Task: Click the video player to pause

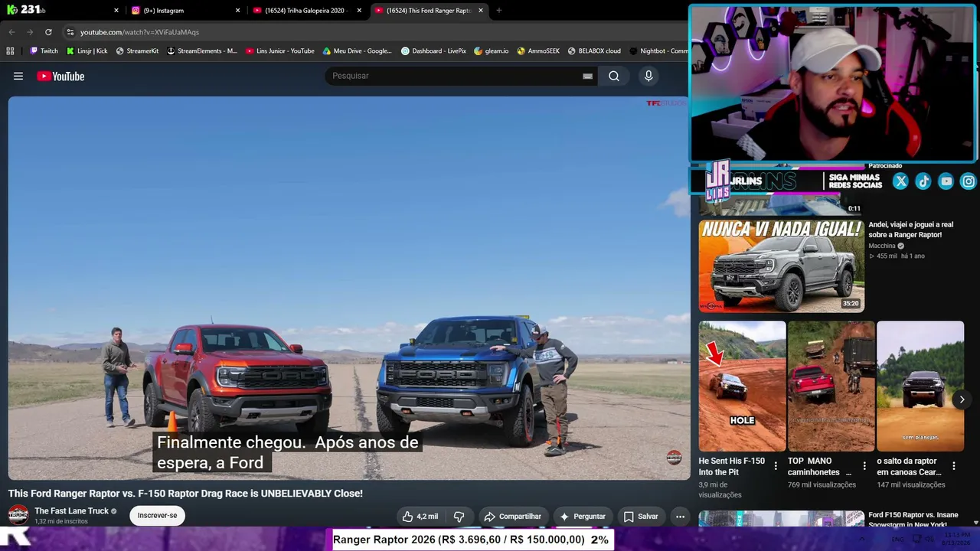Action: [349, 289]
